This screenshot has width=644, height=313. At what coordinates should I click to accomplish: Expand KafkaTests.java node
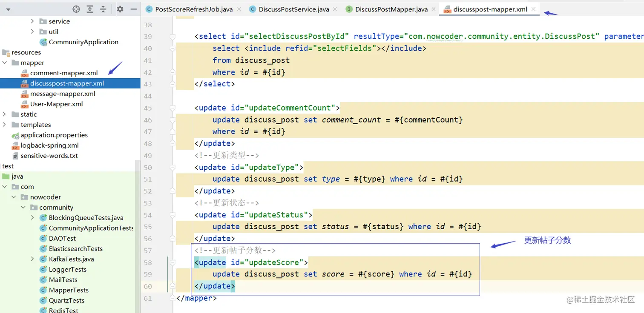pos(32,259)
